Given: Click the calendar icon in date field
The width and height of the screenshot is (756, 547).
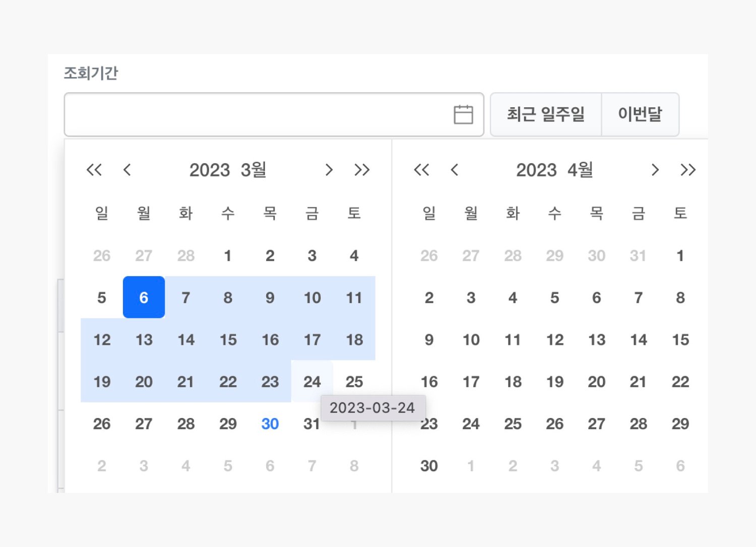Looking at the screenshot, I should coord(463,114).
